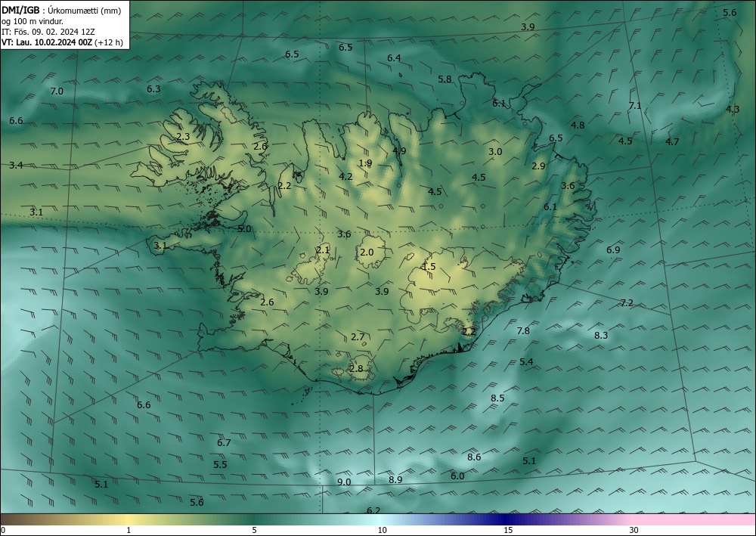Click the Westfjords value 2.3

(x=183, y=136)
